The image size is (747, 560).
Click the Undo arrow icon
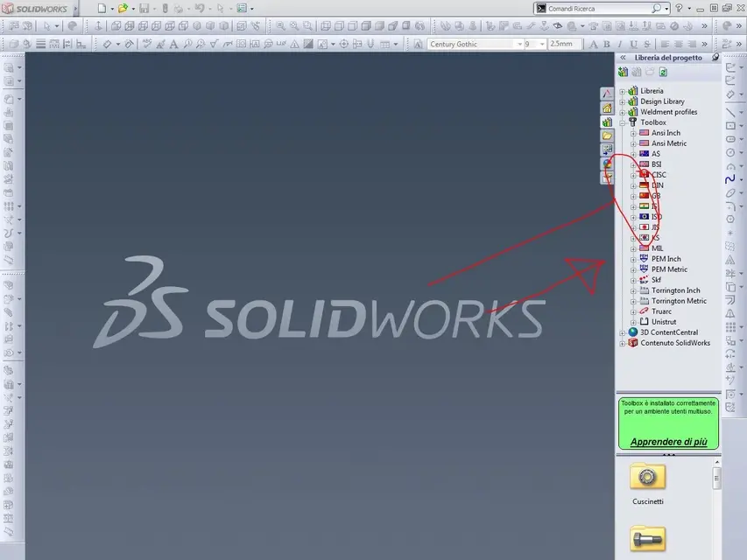pyautogui.click(x=200, y=8)
